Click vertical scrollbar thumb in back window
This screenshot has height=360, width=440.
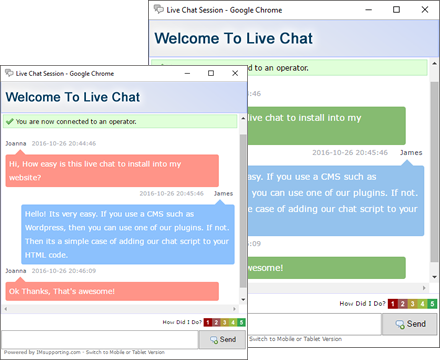pos(434,171)
